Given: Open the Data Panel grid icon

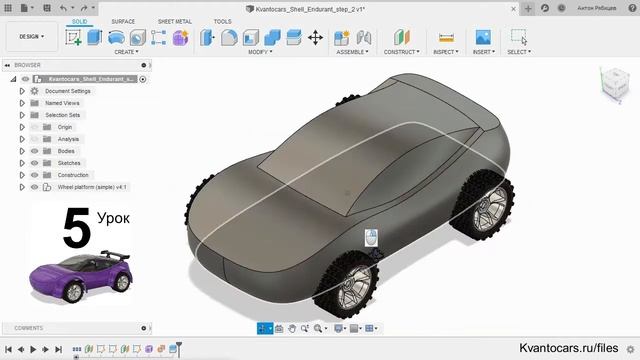Looking at the screenshot, I should pyautogui.click(x=8, y=8).
